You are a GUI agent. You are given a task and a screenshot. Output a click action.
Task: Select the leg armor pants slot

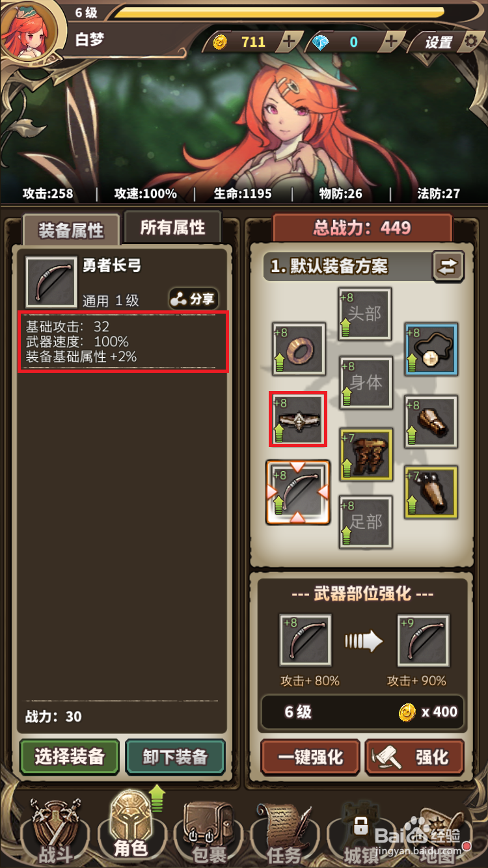click(366, 454)
